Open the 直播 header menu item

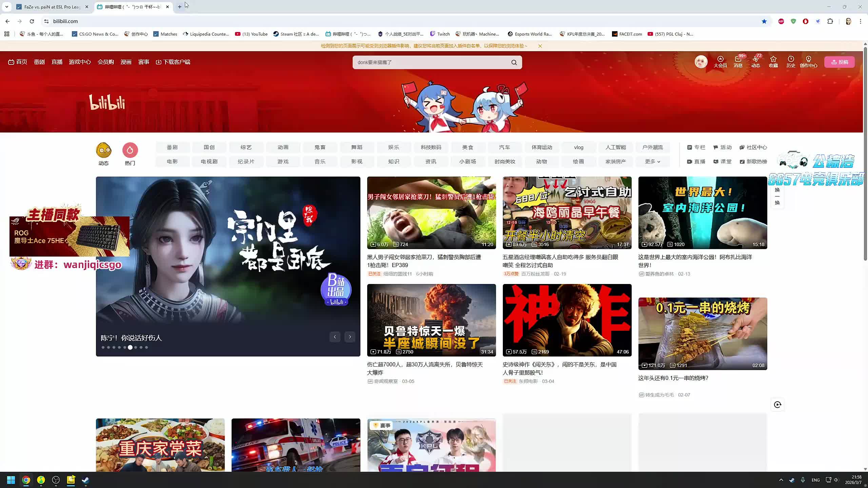click(57, 62)
